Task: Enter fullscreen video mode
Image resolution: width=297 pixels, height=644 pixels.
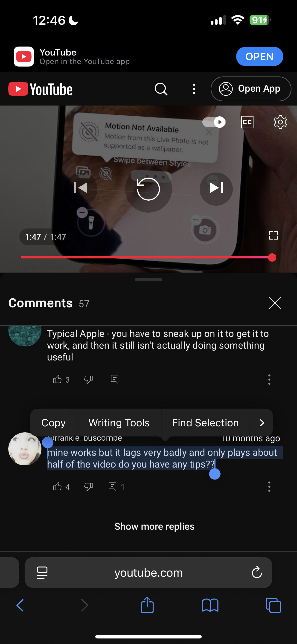Action: [273, 235]
